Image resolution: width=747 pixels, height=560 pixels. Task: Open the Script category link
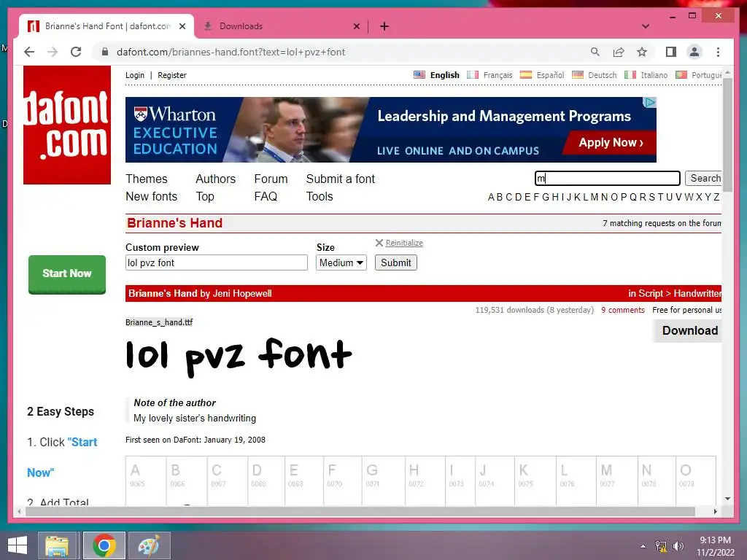pos(651,294)
